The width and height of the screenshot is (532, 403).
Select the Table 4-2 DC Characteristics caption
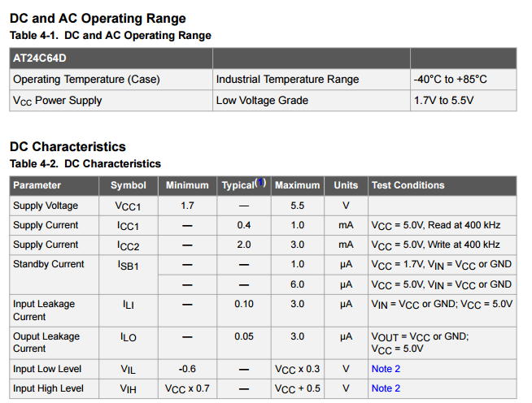(x=85, y=164)
